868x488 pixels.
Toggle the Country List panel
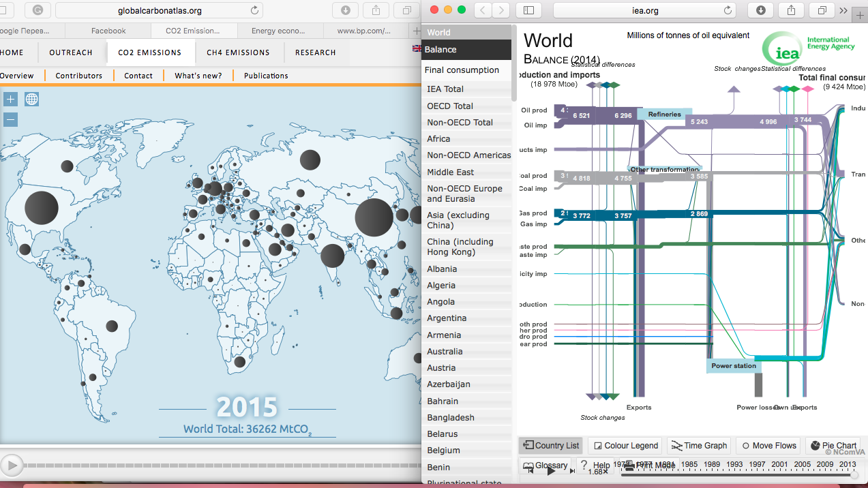550,446
